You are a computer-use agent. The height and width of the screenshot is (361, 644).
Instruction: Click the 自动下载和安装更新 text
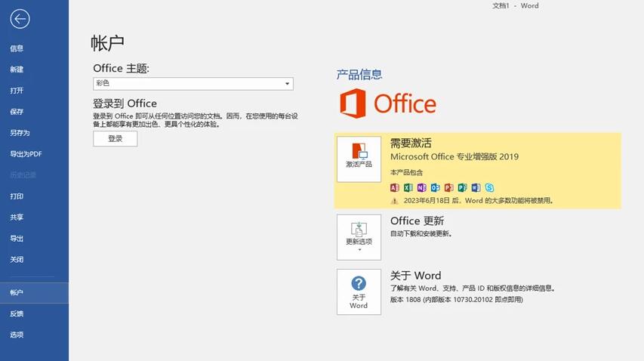pyautogui.click(x=421, y=233)
